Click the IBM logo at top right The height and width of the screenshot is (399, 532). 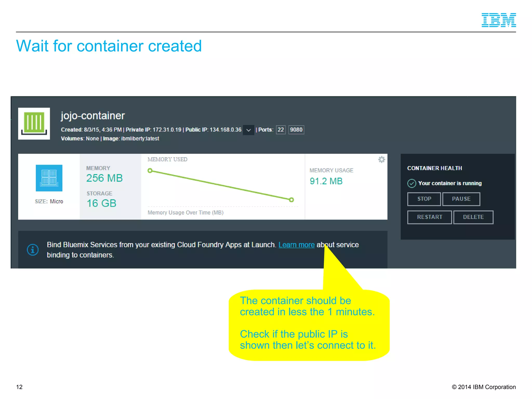(499, 20)
